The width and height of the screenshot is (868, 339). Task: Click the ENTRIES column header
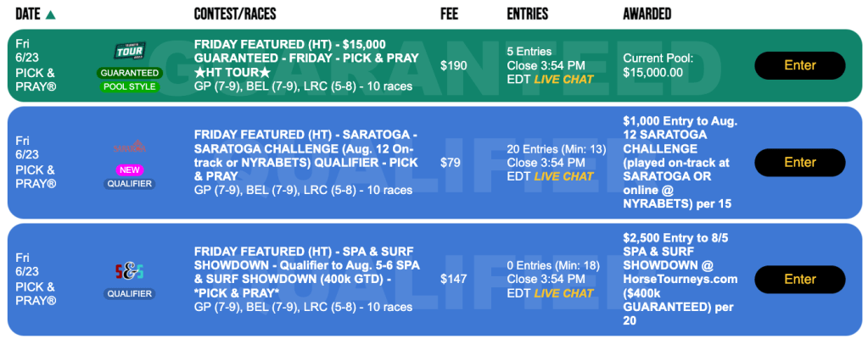coord(527,14)
